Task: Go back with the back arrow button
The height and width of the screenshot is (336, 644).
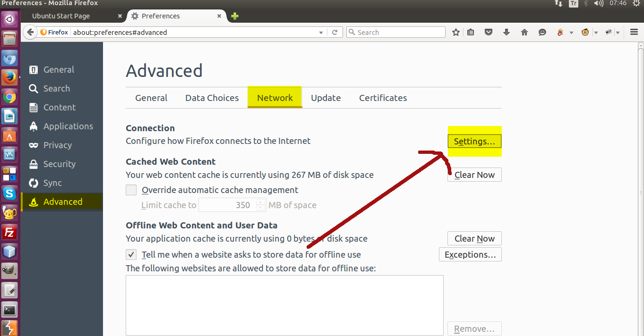Action: (30, 32)
